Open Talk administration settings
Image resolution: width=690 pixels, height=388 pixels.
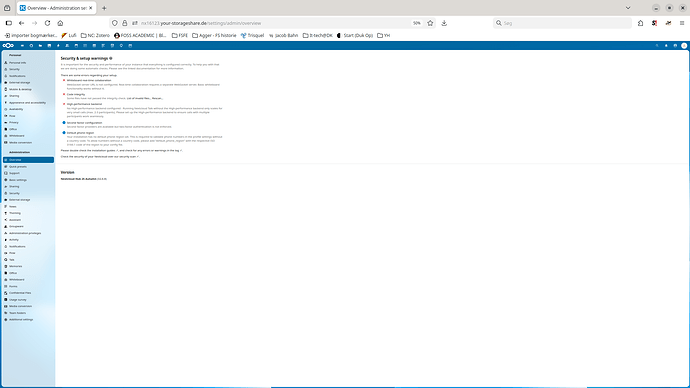[28, 260]
